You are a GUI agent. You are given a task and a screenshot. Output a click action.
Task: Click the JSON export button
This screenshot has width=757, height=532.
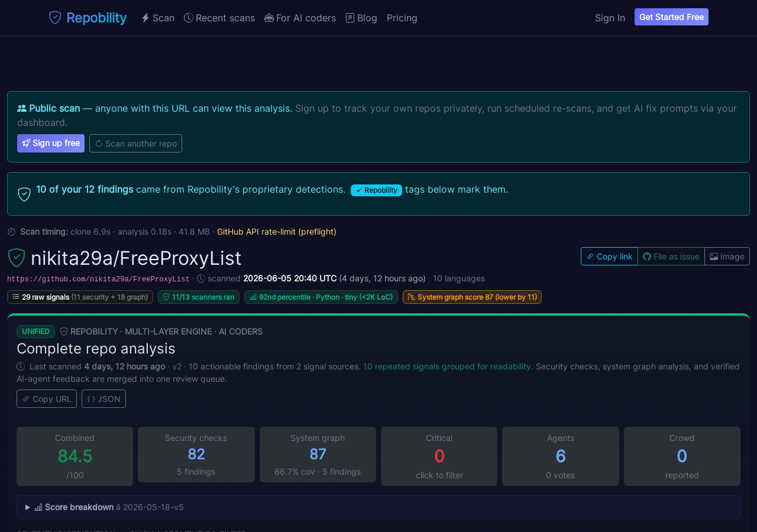pyautogui.click(x=103, y=398)
